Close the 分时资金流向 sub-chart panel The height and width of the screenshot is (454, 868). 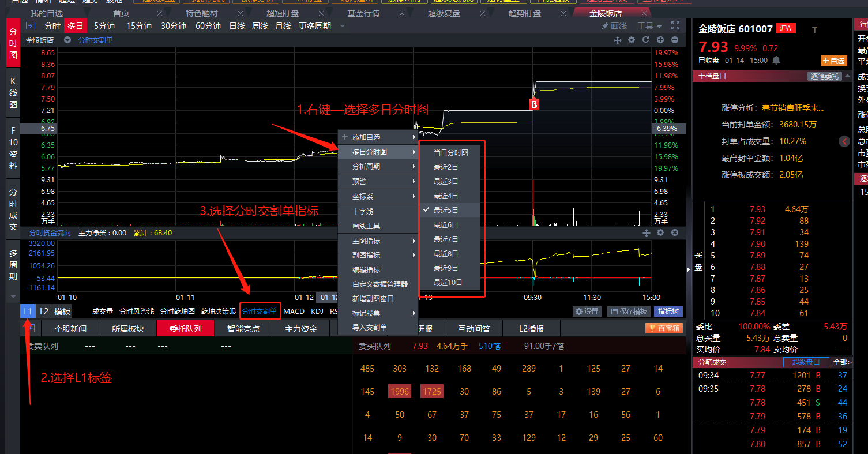pos(675,232)
